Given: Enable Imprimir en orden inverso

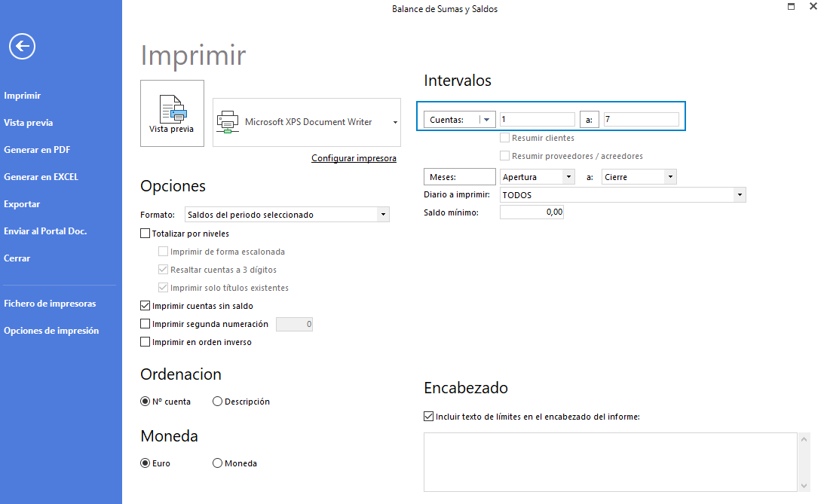Looking at the screenshot, I should [146, 342].
